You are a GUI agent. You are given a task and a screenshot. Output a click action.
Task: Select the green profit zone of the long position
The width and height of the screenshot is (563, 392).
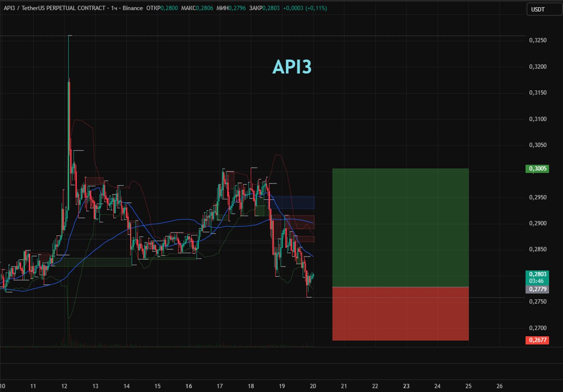click(x=400, y=228)
